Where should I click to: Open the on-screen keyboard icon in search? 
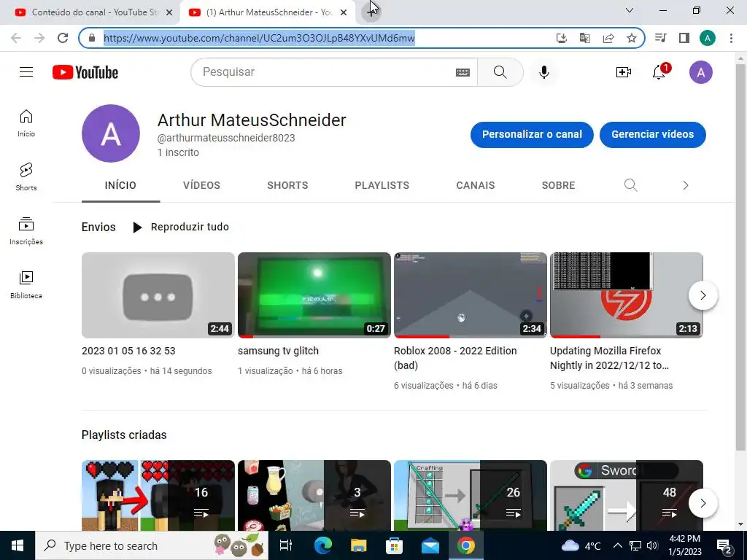462,72
